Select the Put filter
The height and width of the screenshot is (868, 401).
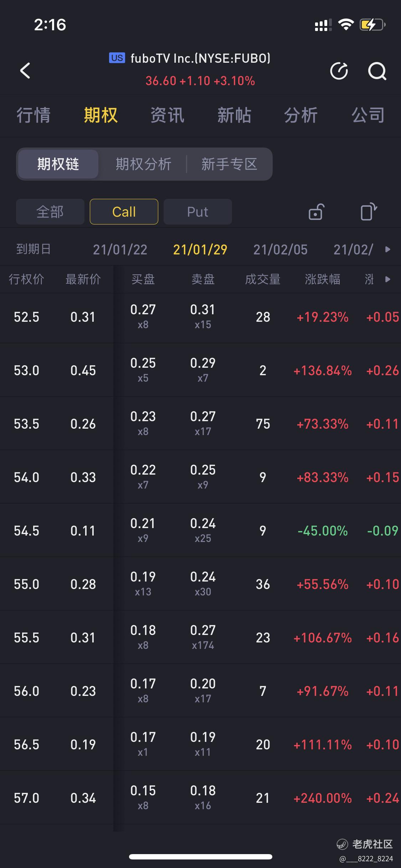point(198,212)
